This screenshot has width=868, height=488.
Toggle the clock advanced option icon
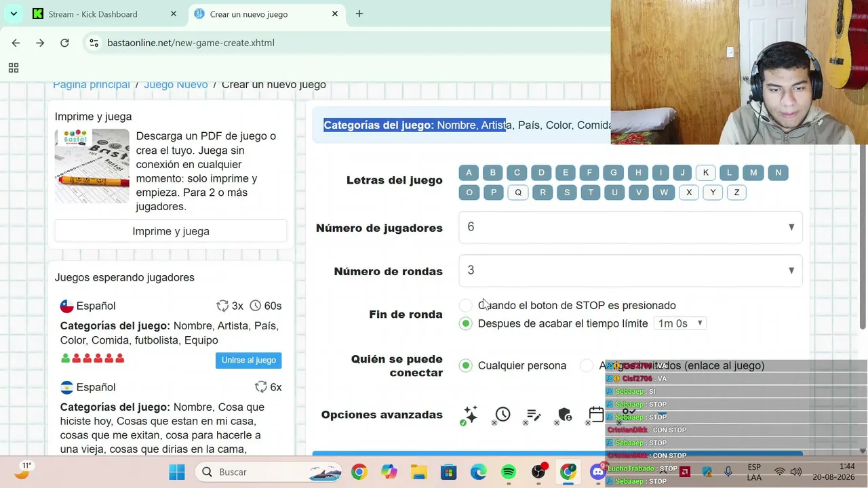[x=502, y=415]
